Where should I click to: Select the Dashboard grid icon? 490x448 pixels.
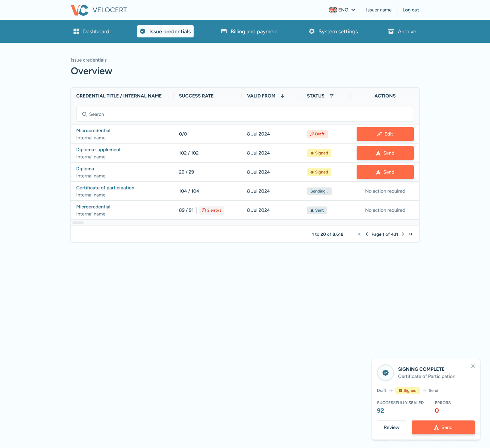[76, 31]
